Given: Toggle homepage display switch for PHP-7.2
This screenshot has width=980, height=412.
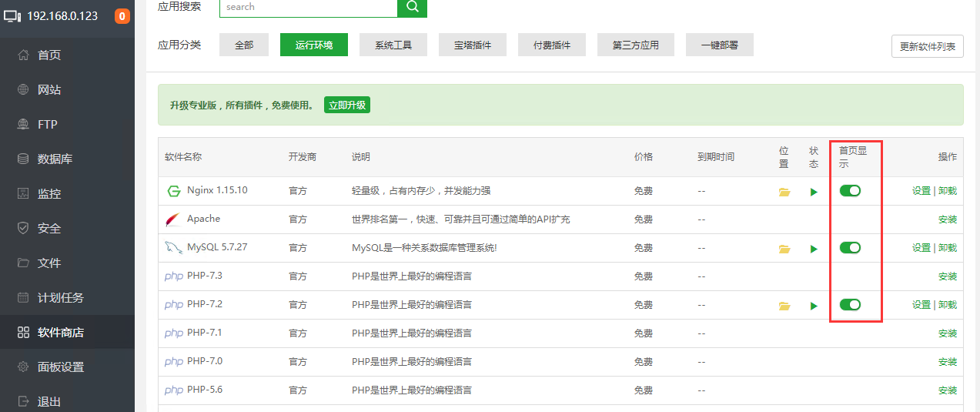Looking at the screenshot, I should click(x=850, y=304).
